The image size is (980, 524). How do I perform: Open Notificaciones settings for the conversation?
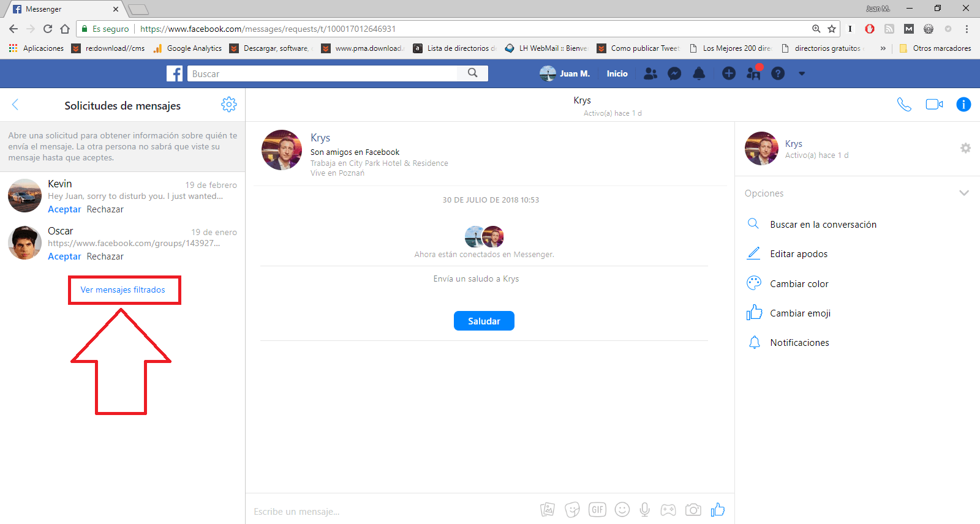point(799,343)
